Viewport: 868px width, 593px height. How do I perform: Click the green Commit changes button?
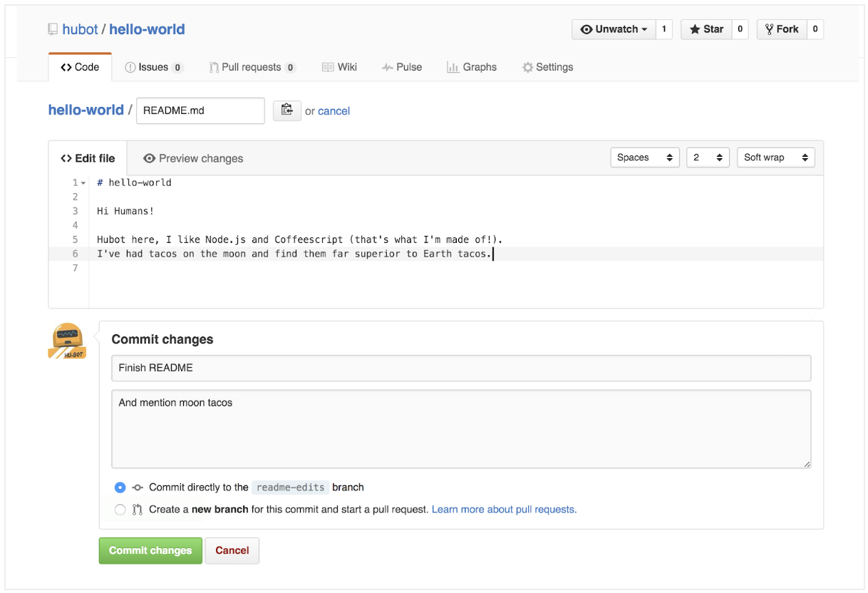pyautogui.click(x=150, y=551)
